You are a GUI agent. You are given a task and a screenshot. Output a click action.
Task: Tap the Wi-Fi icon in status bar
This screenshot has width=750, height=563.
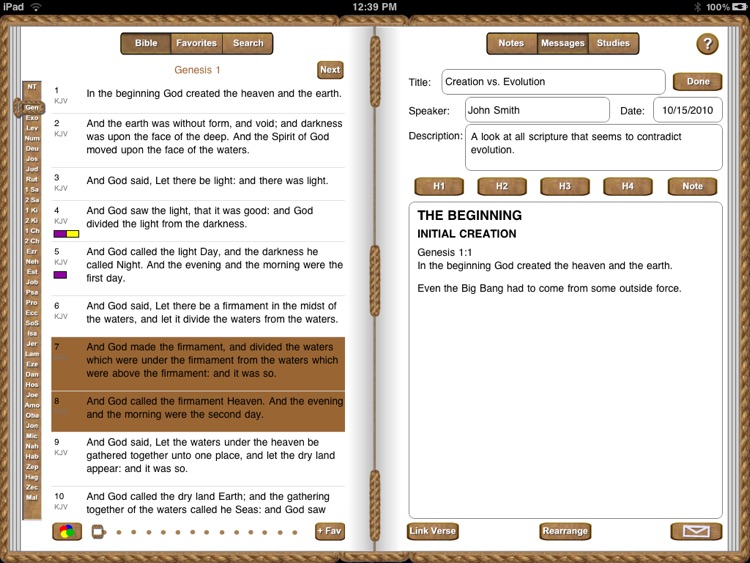(36, 7)
